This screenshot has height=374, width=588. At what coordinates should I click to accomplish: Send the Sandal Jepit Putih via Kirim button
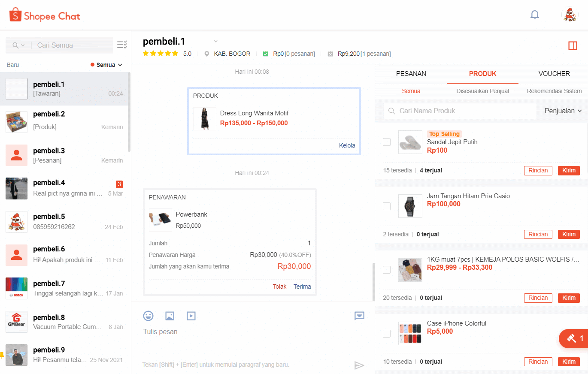coord(569,170)
